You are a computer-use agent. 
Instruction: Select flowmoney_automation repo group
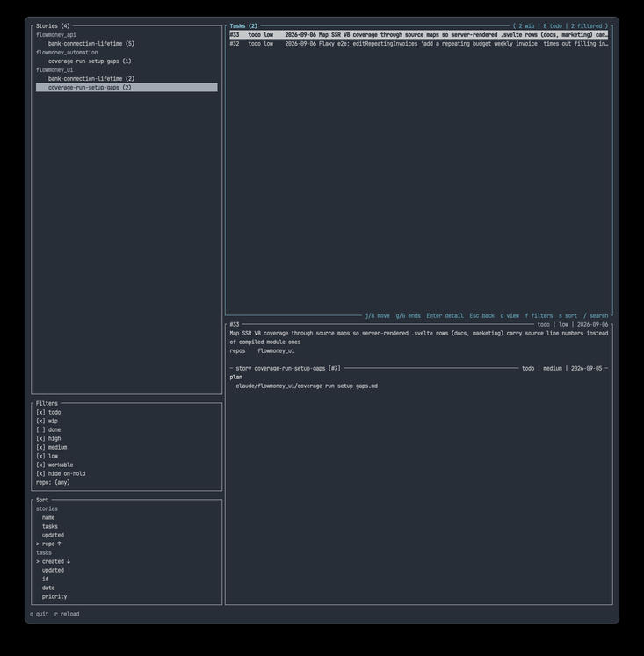(x=67, y=53)
